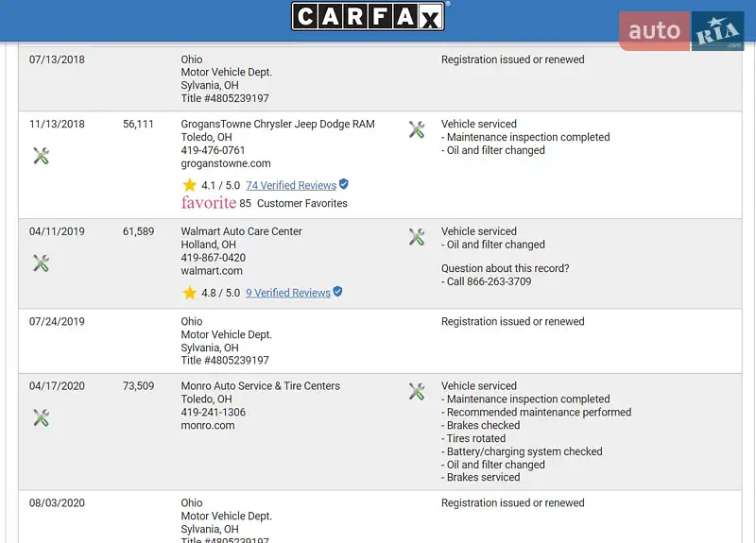The image size is (756, 543).
Task: Click the walmart.com website text
Action: click(211, 271)
